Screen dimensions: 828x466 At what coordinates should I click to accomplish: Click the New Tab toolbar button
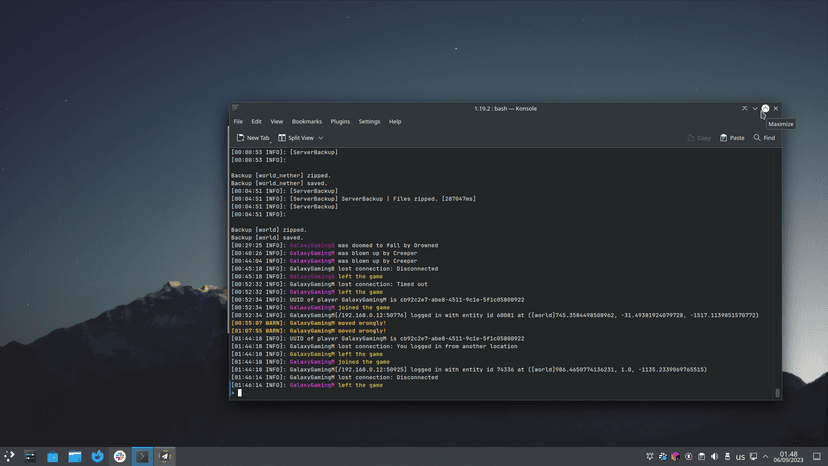[x=253, y=138]
